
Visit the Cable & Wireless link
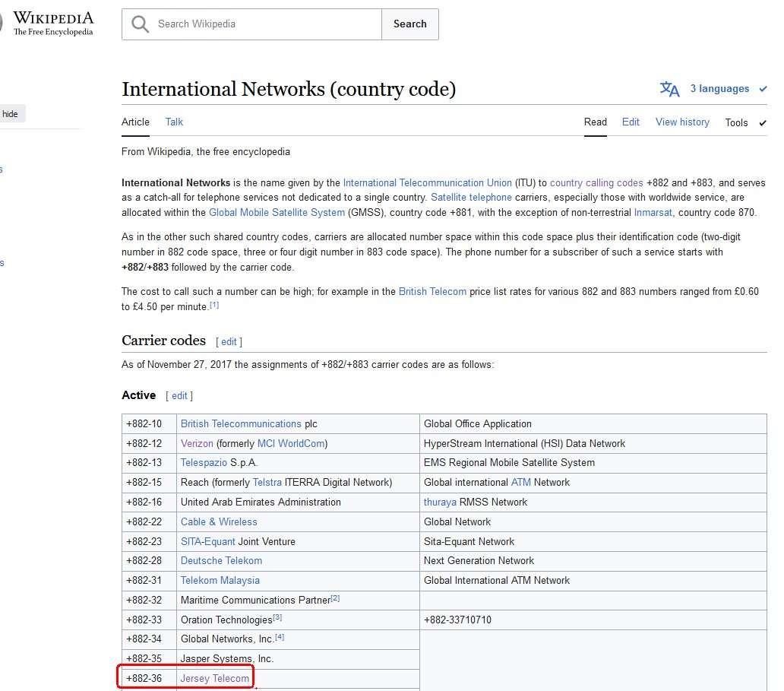[219, 522]
